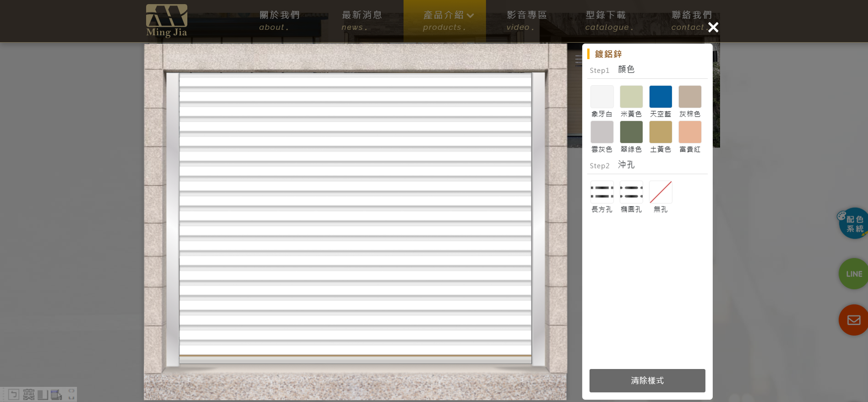Viewport: 868px width, 402px height.
Task: Choose the no-hole option with red slash
Action: 660,192
